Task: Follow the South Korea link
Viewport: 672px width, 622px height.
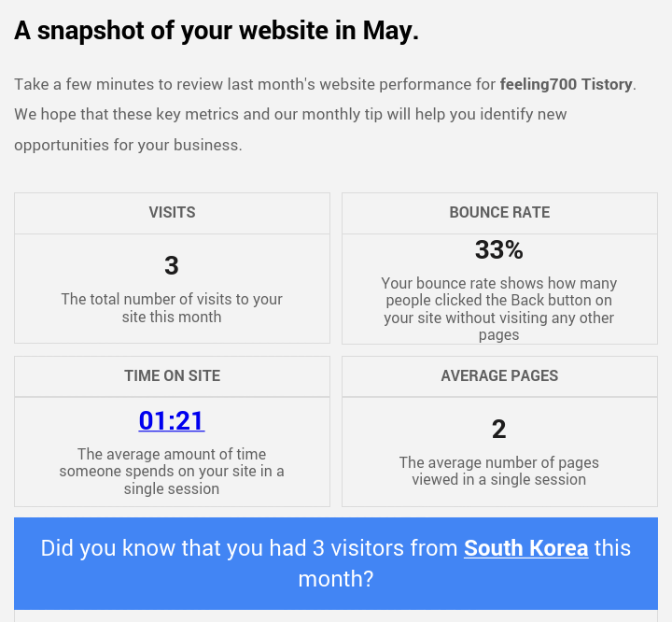Action: [525, 548]
